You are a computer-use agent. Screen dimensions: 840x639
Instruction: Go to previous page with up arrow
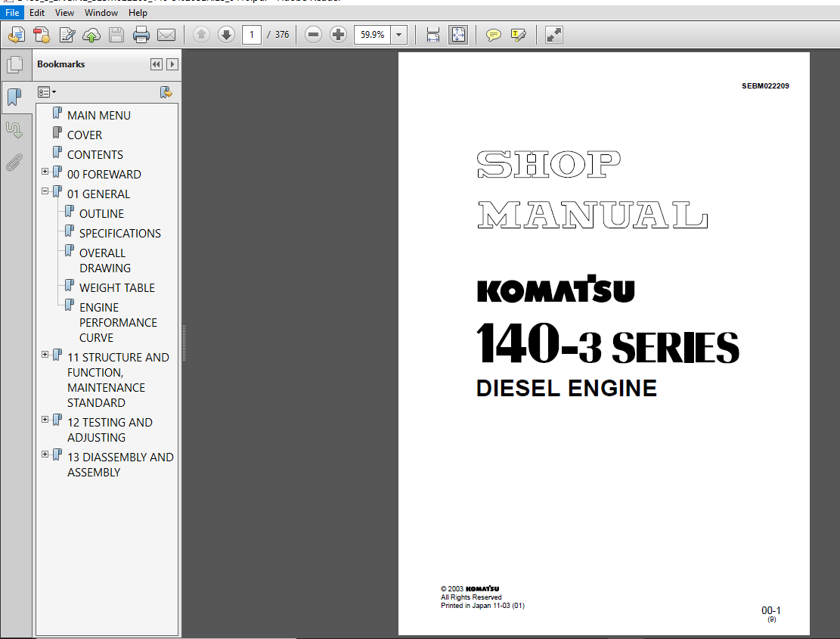pos(201,35)
